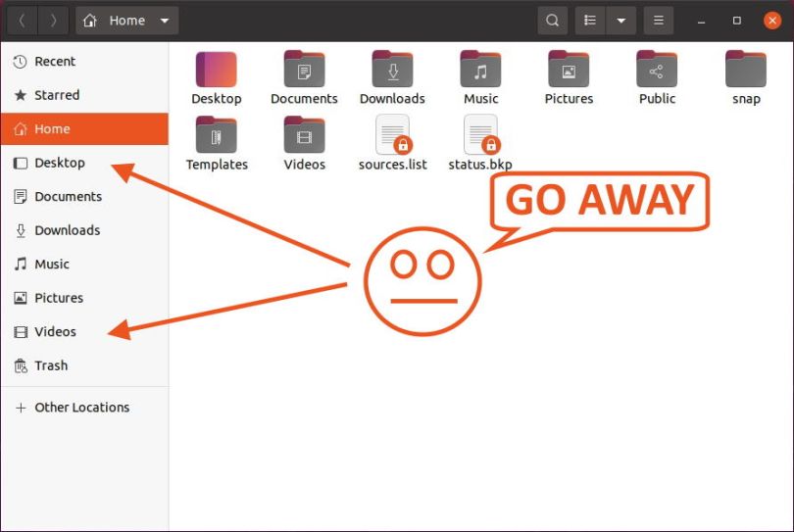Screen dimensions: 794x532
Task: Toggle list view layout button
Action: [590, 21]
